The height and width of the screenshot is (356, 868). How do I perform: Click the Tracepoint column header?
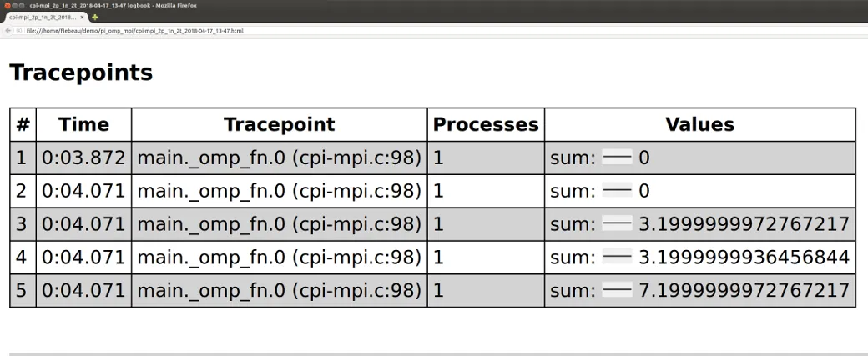point(279,124)
